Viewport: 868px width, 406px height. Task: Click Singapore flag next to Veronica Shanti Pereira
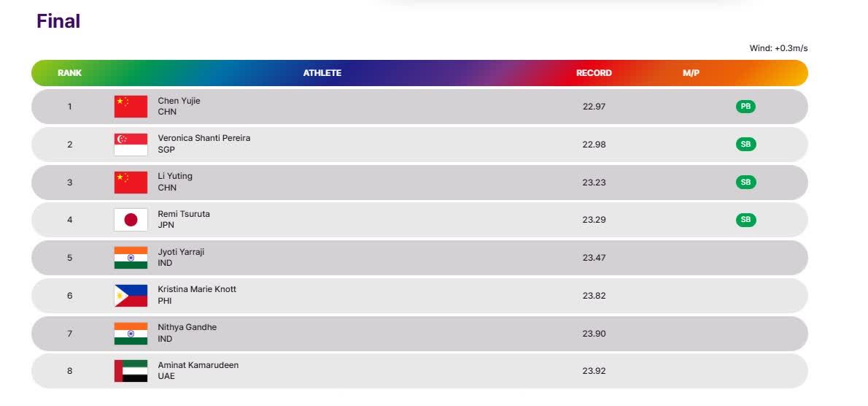click(x=131, y=145)
